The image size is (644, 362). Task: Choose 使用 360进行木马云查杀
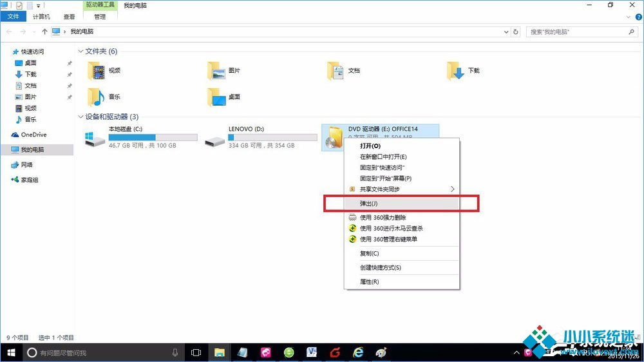[401, 228]
